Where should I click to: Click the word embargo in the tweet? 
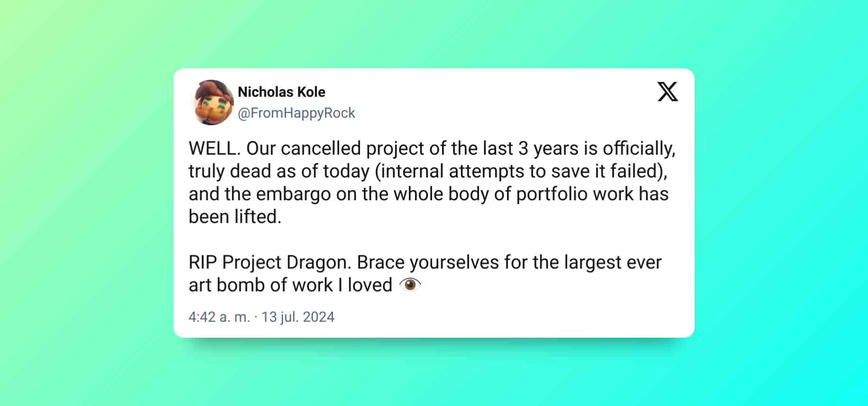pyautogui.click(x=293, y=194)
